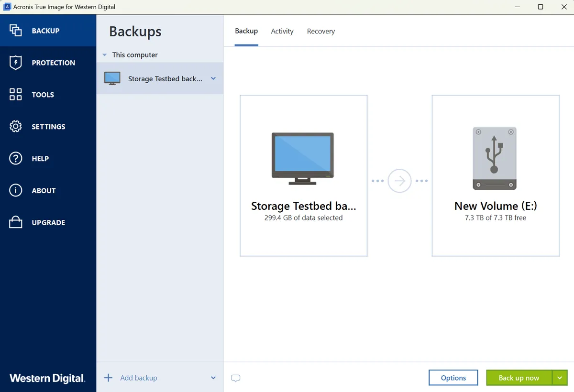Image resolution: width=574 pixels, height=392 pixels.
Task: Open Back up now dropdown arrow
Action: pos(560,378)
